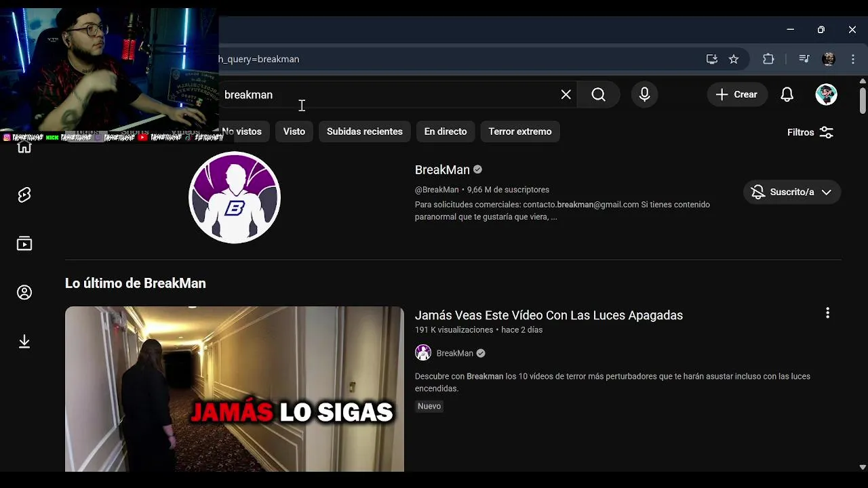The image size is (868, 488).
Task: Select the Terror extremo chip
Action: (x=520, y=131)
